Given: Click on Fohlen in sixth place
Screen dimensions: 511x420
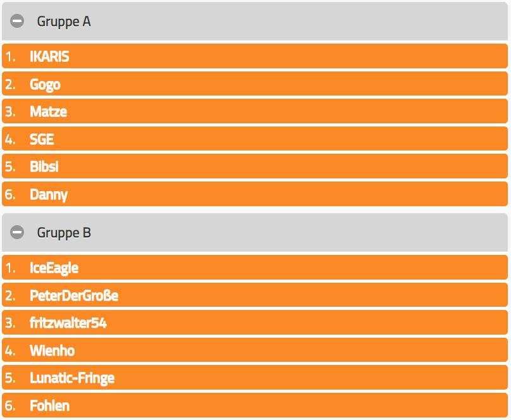Looking at the screenshot, I should (49, 405).
